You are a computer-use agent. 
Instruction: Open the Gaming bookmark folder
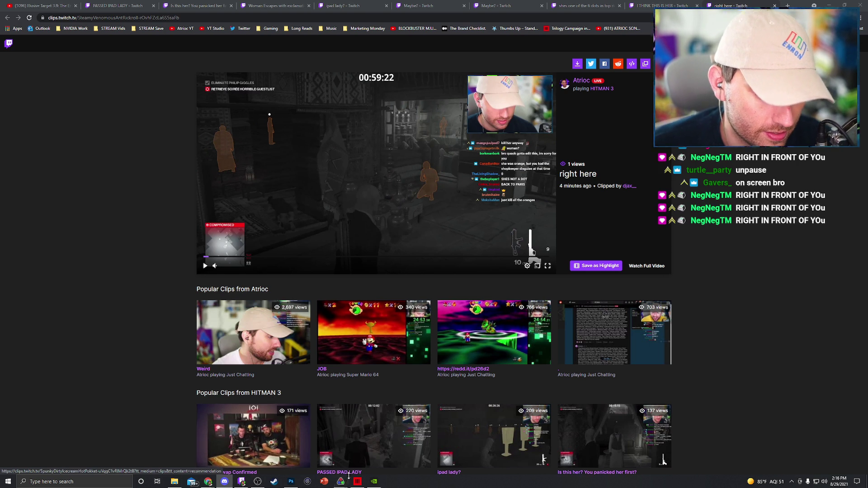click(x=267, y=28)
